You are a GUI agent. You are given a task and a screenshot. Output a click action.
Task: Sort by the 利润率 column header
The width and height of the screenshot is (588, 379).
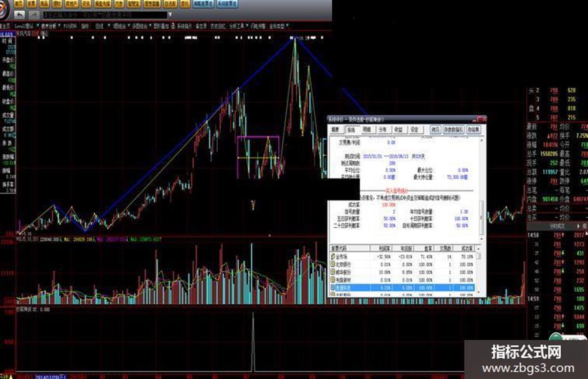381,248
